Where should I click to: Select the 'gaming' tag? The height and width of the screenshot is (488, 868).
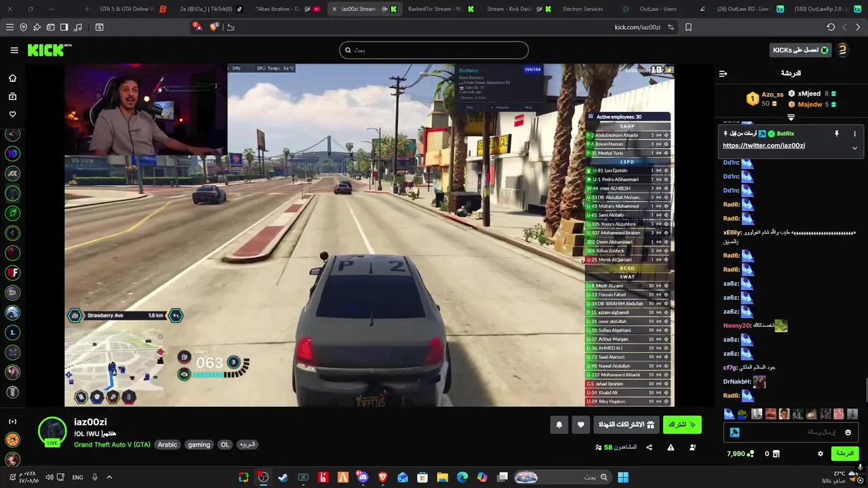(199, 445)
